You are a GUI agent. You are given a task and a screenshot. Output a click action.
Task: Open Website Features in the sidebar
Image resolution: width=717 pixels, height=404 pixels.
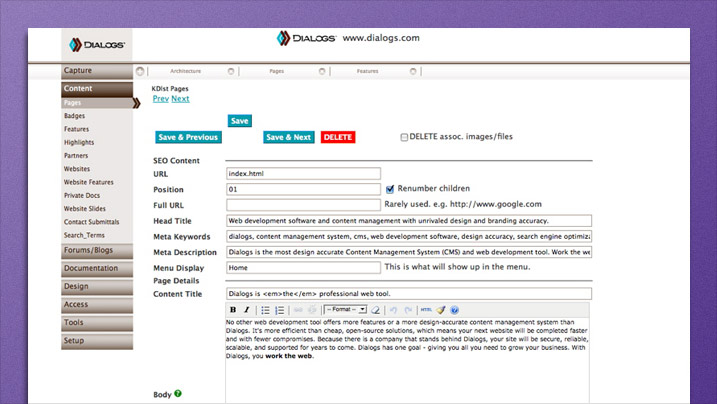tap(89, 182)
